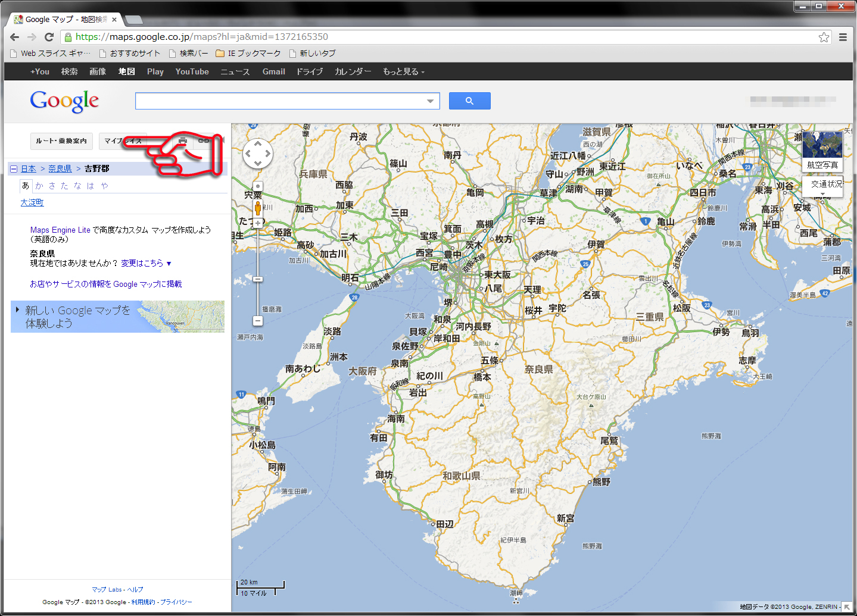
Task: Click the link (chain) icon
Action: click(x=204, y=141)
